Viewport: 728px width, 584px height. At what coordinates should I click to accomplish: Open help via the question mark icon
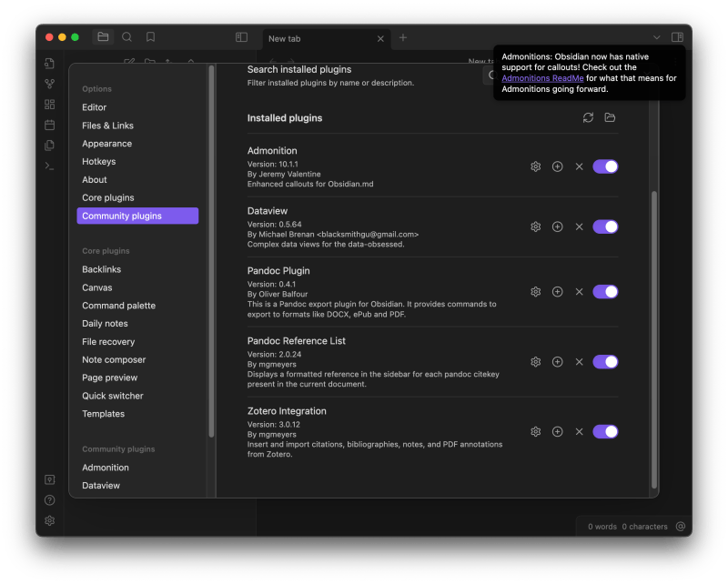pyautogui.click(x=49, y=499)
